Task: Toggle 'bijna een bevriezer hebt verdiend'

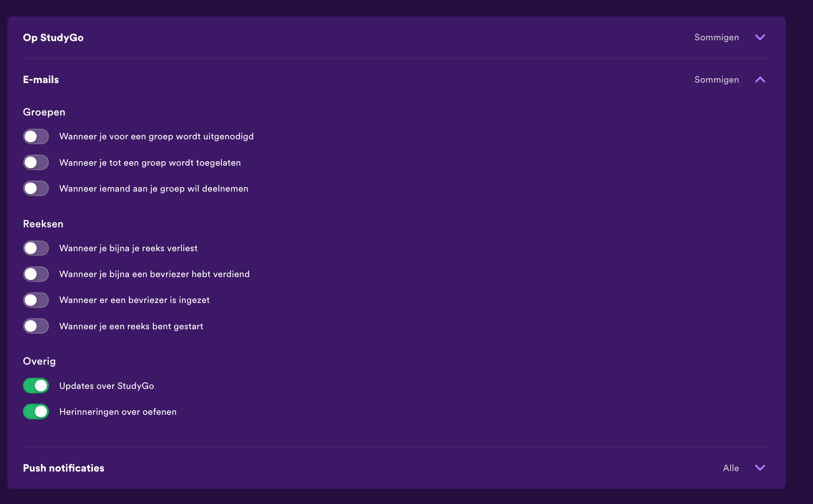Action: click(x=36, y=274)
